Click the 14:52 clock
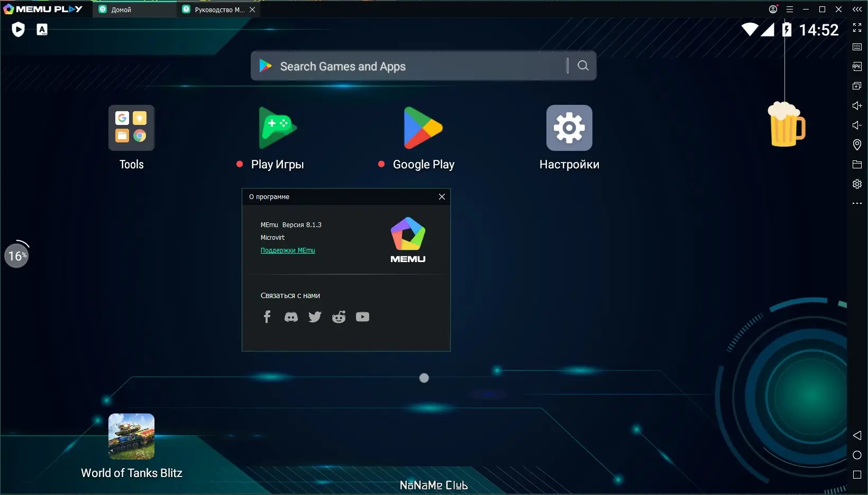Viewport: 868px width, 495px height. 819,30
